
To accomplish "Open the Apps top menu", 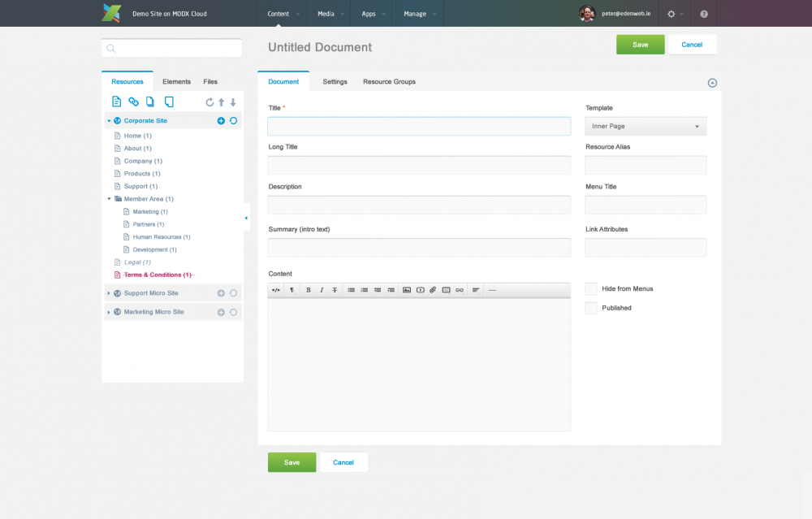I will [x=369, y=14].
